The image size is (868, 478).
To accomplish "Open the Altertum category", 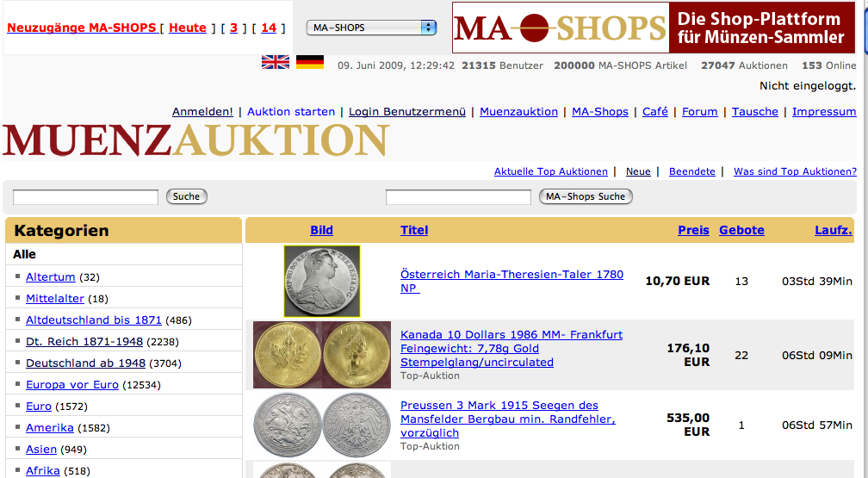I will click(50, 277).
